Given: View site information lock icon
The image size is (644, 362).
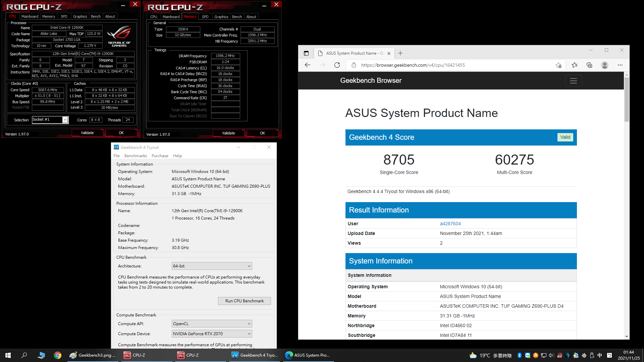Looking at the screenshot, I should [x=354, y=65].
